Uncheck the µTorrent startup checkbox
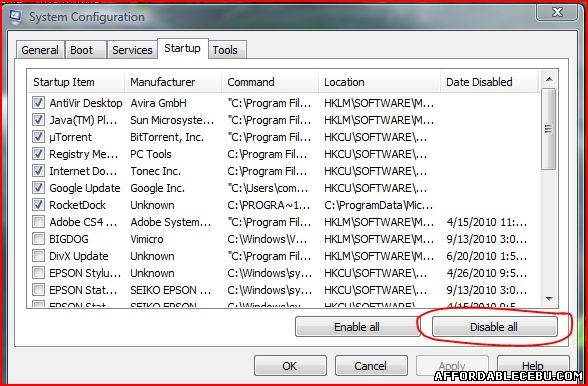 (38, 137)
